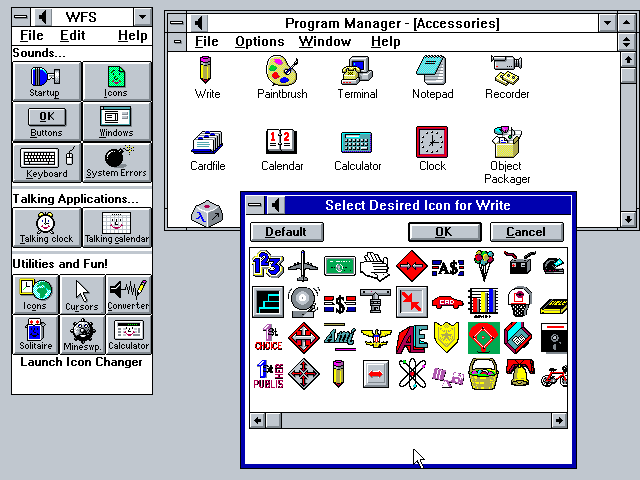Select the Calendar icon in Accessories
The width and height of the screenshot is (640, 480).
click(282, 141)
